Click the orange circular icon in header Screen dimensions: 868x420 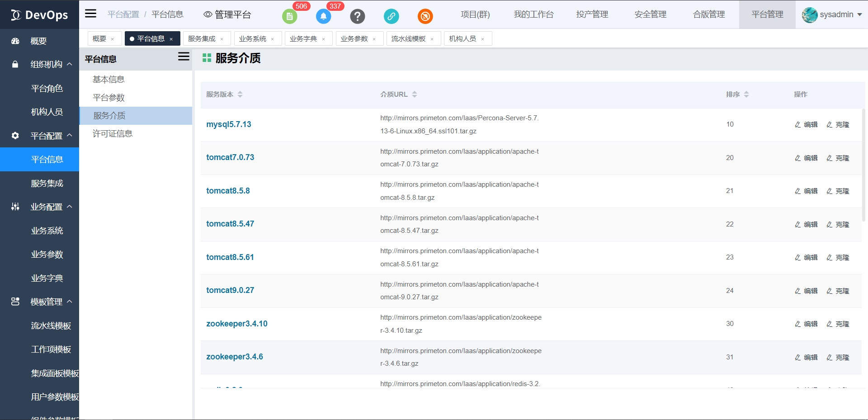(x=425, y=17)
